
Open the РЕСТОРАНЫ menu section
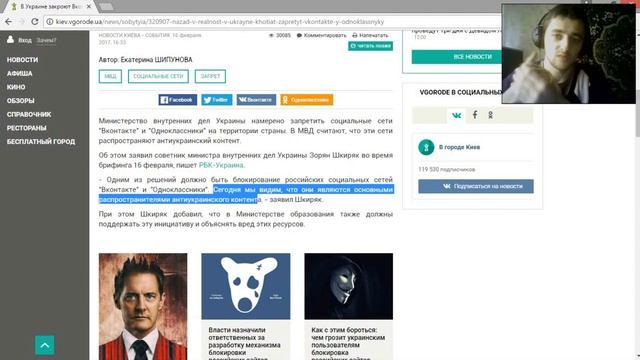[x=27, y=128]
